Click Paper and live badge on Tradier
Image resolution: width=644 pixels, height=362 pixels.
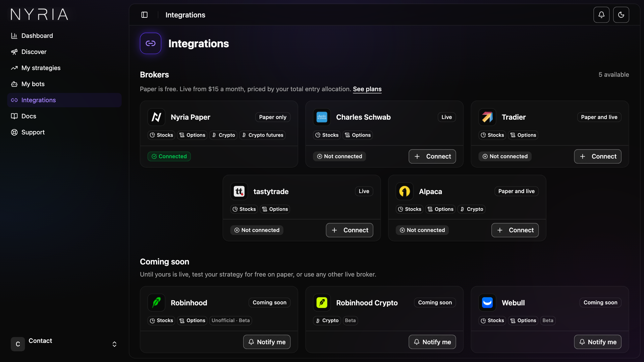pos(599,117)
